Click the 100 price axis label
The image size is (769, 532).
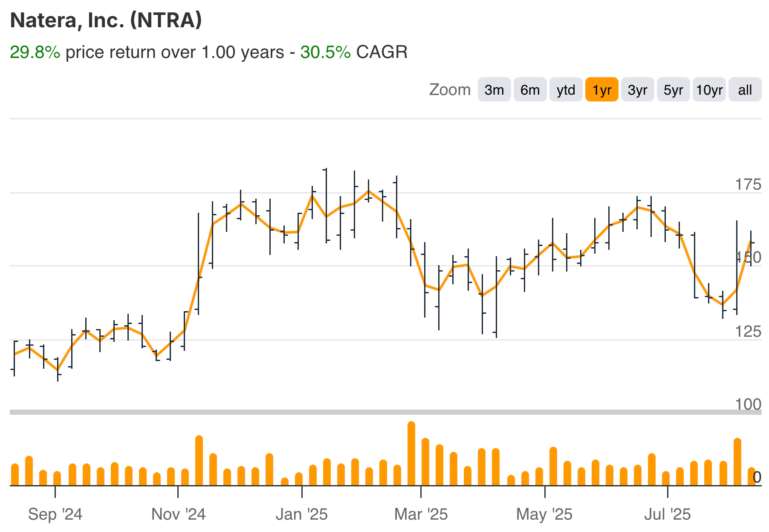point(748,404)
